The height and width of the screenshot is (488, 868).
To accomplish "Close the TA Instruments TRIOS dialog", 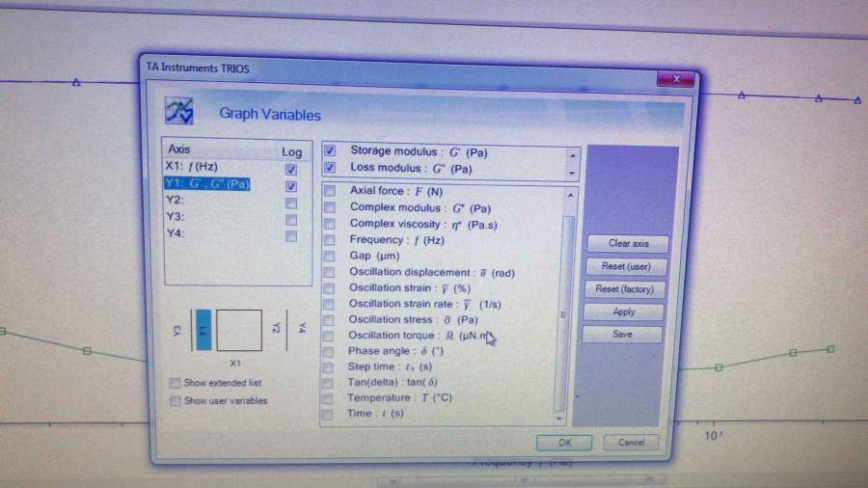I will [676, 79].
